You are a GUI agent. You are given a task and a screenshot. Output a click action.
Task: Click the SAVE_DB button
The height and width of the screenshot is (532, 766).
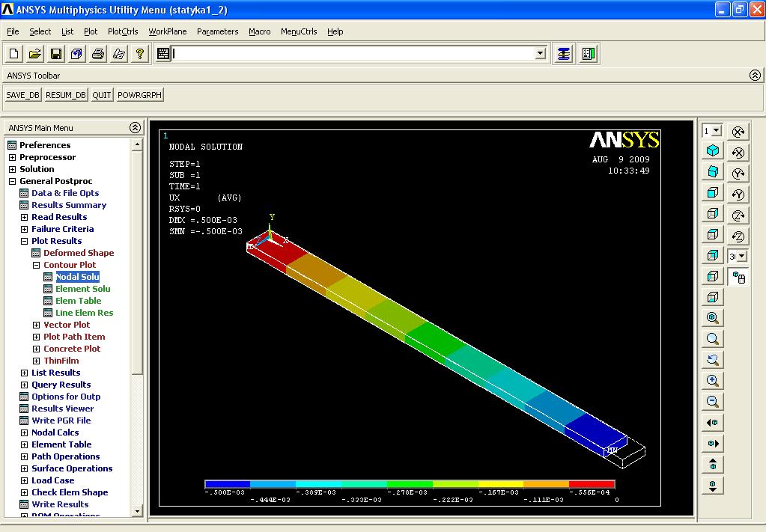pos(23,95)
